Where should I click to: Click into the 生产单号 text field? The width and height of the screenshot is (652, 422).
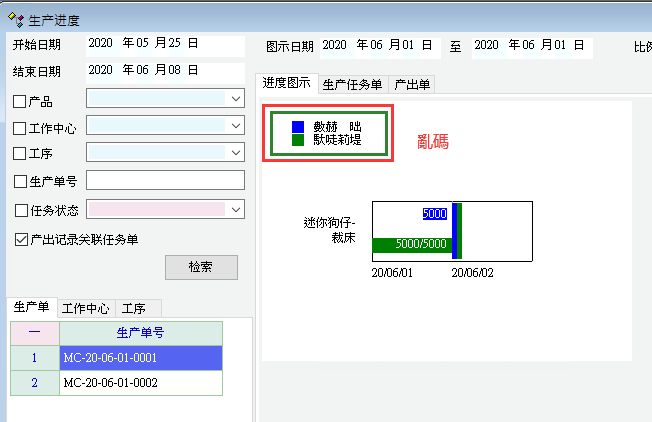click(x=165, y=181)
